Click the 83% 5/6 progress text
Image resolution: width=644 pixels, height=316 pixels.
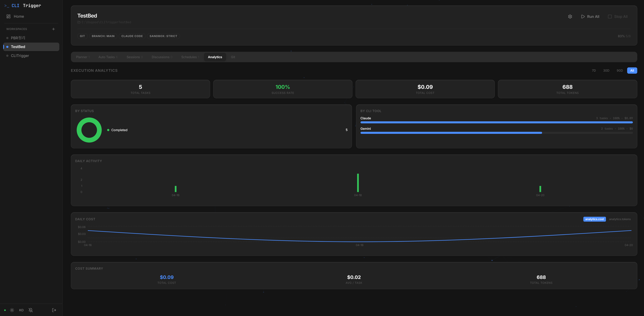[x=624, y=36]
